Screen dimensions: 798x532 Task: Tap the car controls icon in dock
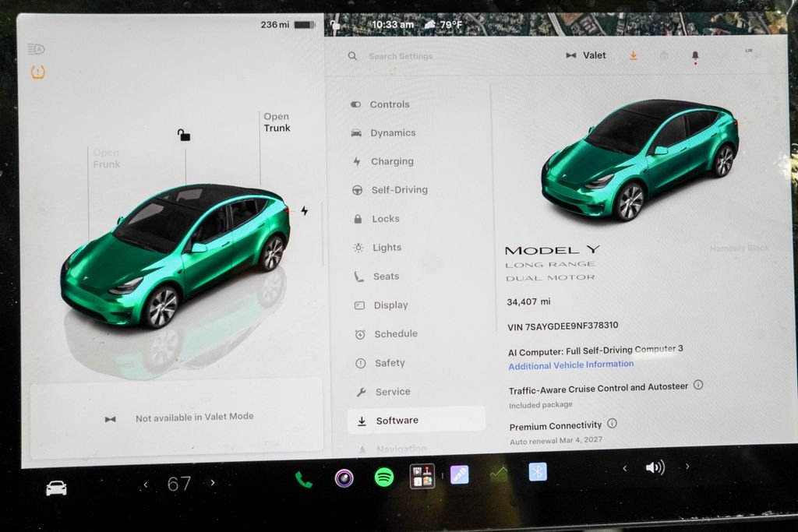pyautogui.click(x=56, y=488)
